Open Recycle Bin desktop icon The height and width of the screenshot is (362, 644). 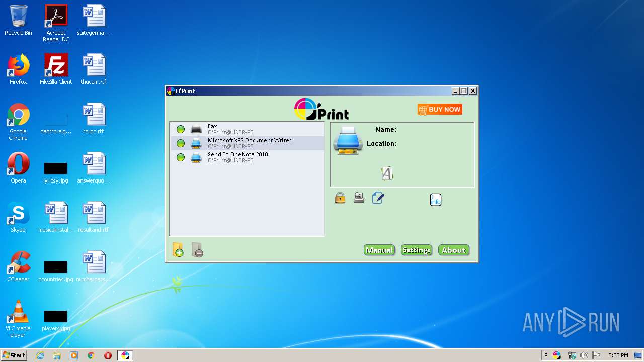(18, 20)
